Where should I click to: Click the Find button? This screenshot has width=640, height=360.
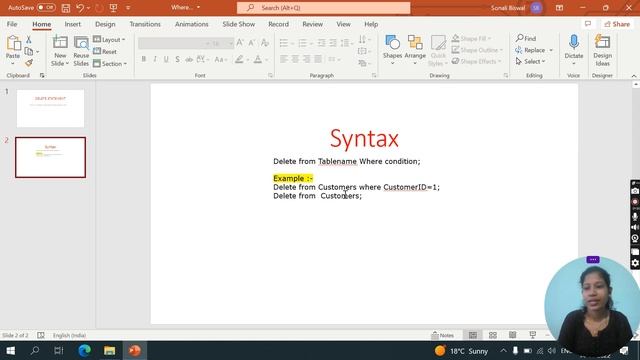tap(526, 38)
